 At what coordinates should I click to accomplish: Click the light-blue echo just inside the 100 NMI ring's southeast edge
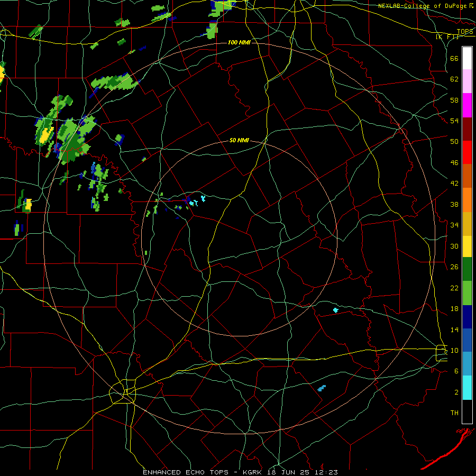coord(322,388)
